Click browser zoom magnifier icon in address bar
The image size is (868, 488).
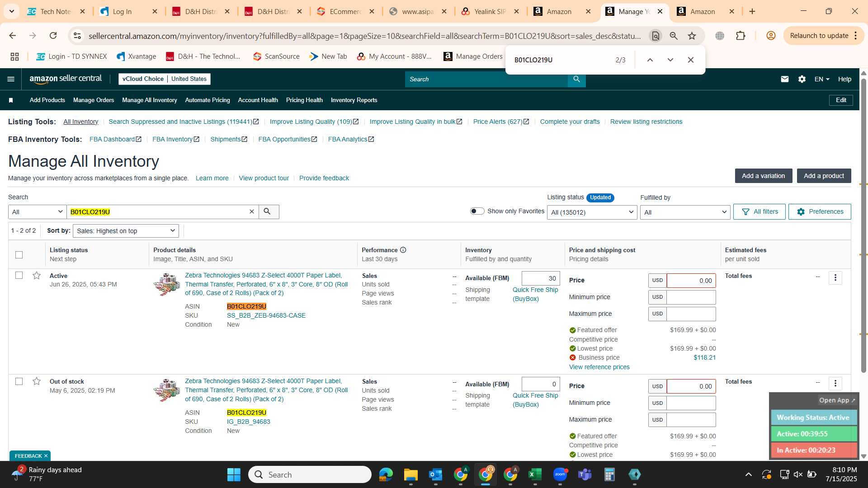click(674, 36)
